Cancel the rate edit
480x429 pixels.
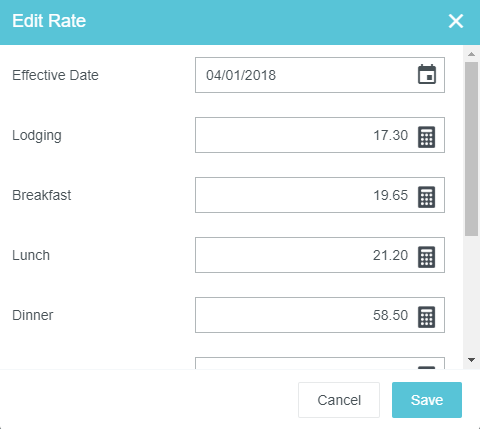339,400
